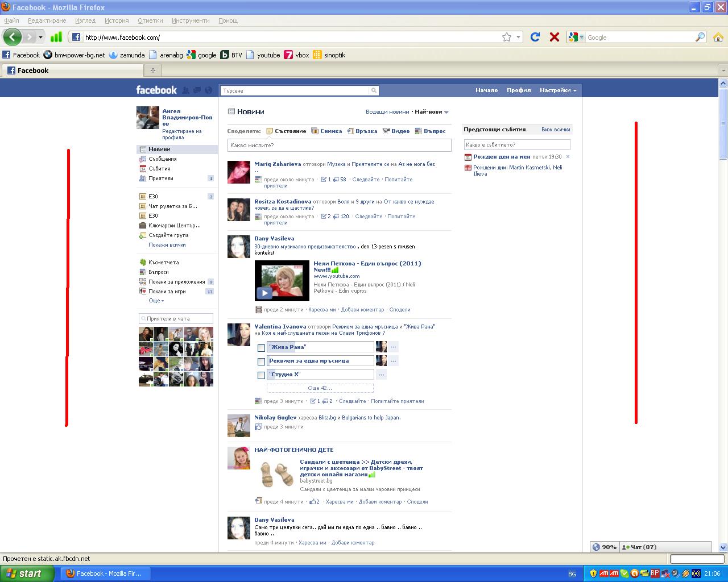Image resolution: width=728 pixels, height=582 pixels.
Task: Click the Firefox back arrow button
Action: [12, 37]
